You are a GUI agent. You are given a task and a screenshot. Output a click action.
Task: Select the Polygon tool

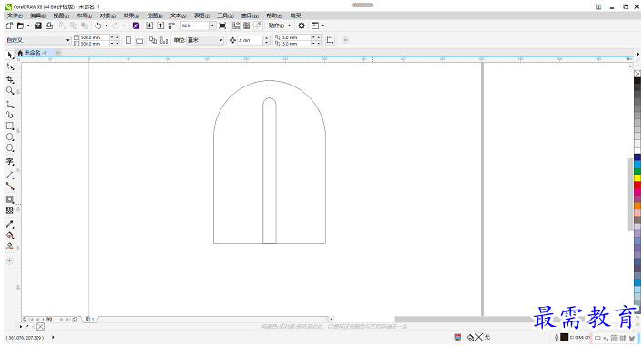click(10, 148)
